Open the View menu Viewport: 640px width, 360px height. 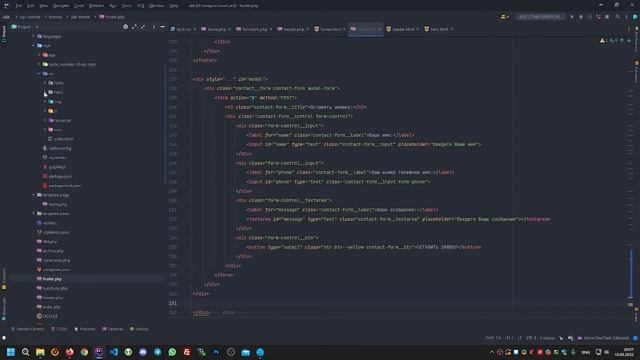pyautogui.click(x=44, y=6)
